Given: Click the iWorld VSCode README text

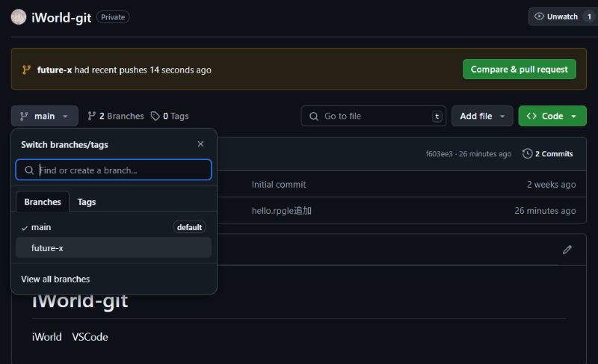Looking at the screenshot, I should coord(70,337).
